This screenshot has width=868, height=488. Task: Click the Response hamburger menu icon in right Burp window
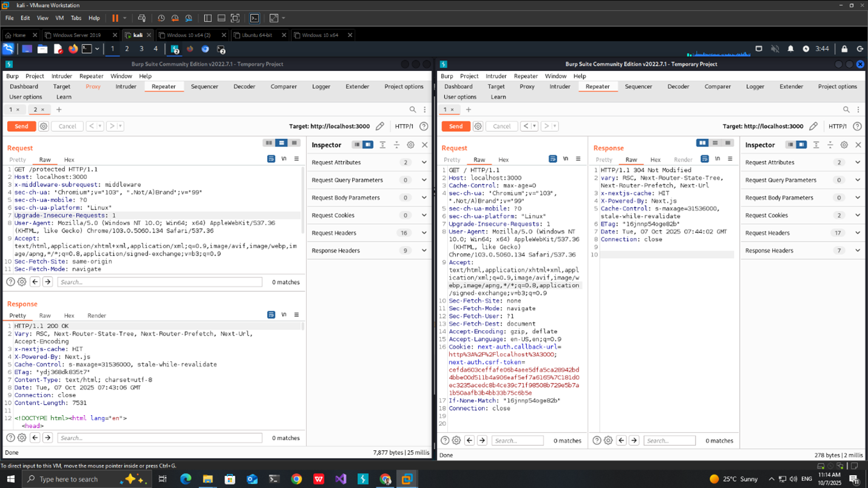(x=730, y=159)
